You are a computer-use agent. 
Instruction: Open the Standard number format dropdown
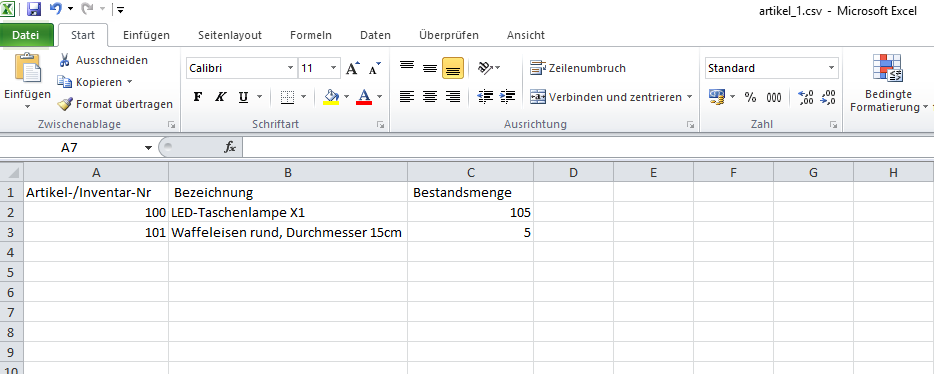(832, 68)
